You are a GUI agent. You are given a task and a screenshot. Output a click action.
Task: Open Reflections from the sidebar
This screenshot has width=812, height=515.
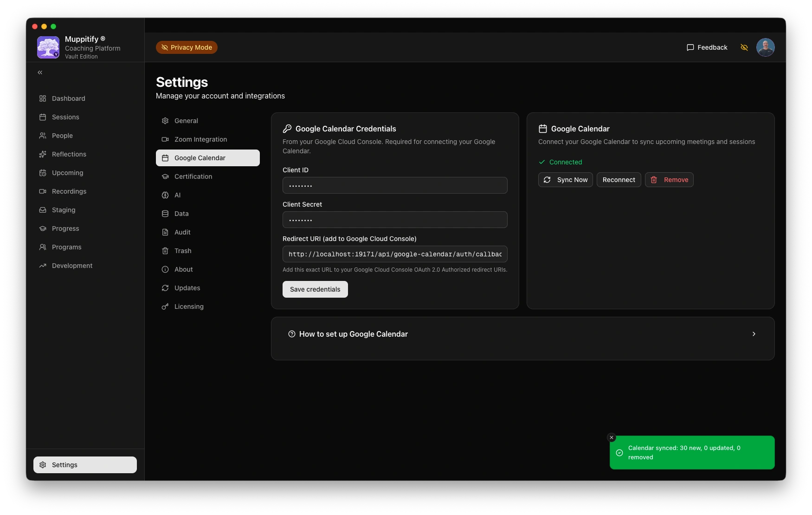69,154
